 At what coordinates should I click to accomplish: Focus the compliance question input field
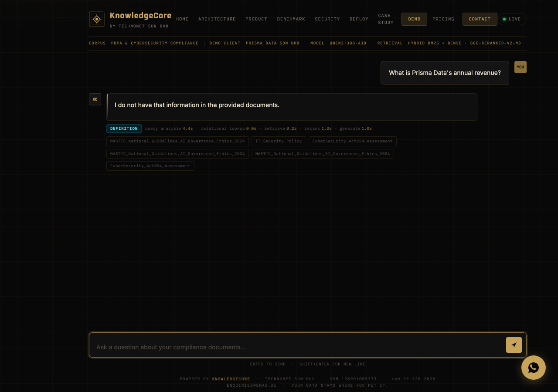[x=299, y=347]
